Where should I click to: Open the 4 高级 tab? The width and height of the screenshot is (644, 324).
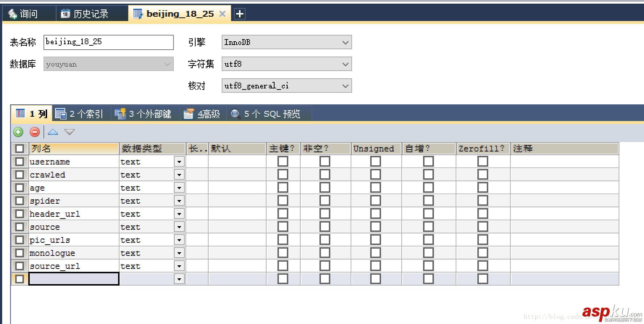[202, 114]
